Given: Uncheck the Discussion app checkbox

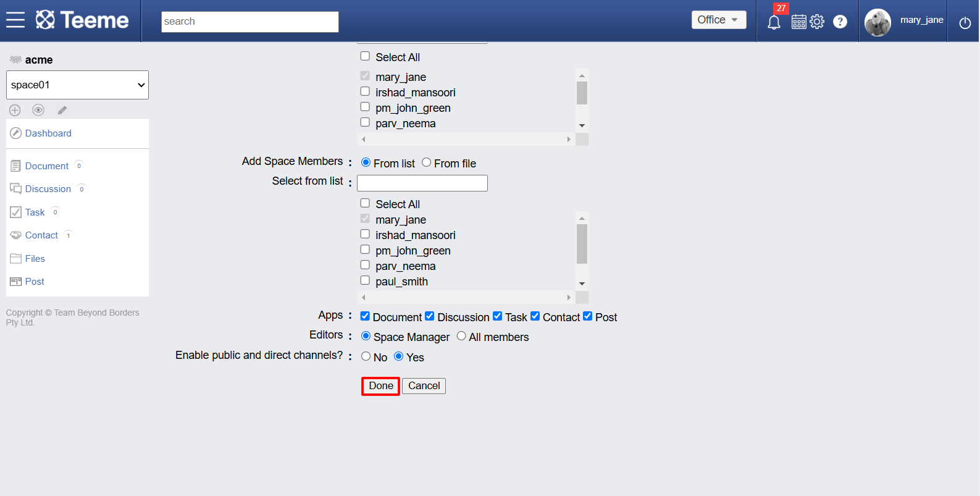Looking at the screenshot, I should point(430,316).
